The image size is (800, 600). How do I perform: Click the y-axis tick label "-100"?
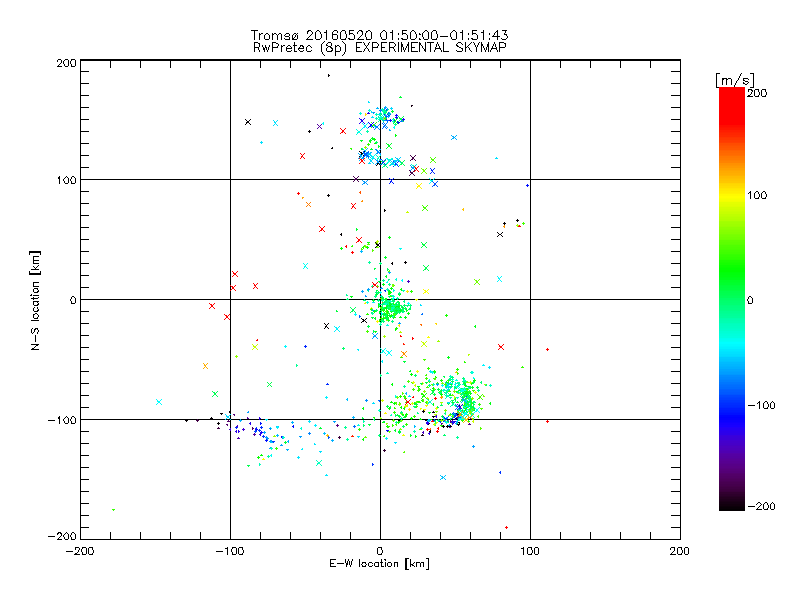(x=62, y=420)
